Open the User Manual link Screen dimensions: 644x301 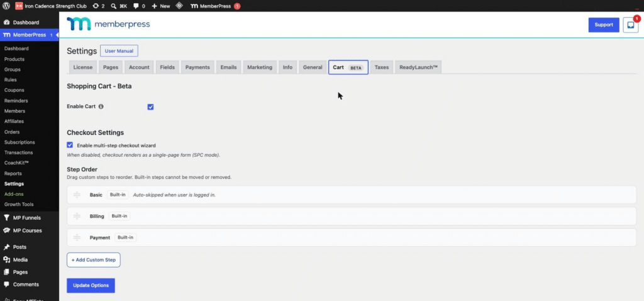coord(119,51)
